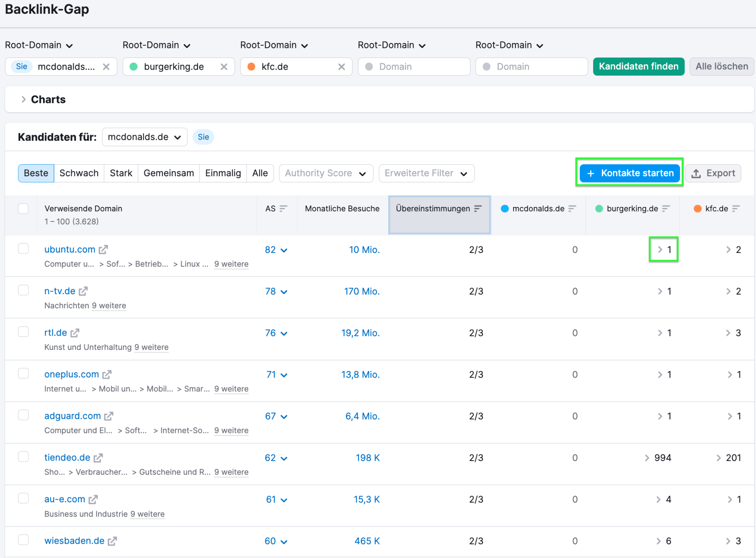
Task: Select the Einmalig tab
Action: tap(223, 173)
